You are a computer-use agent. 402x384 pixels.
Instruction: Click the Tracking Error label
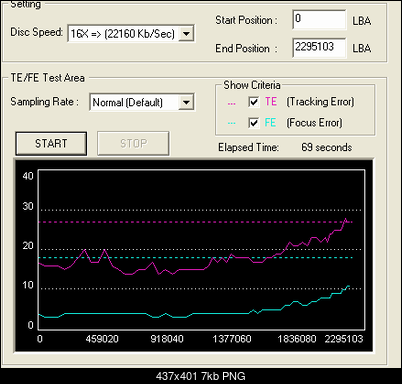pos(320,102)
